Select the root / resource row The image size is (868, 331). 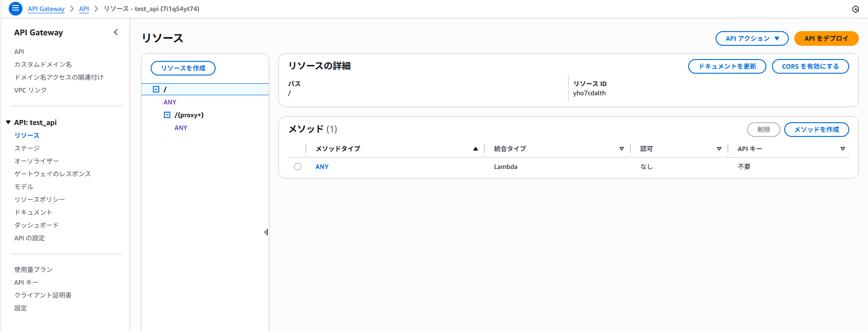coord(205,89)
